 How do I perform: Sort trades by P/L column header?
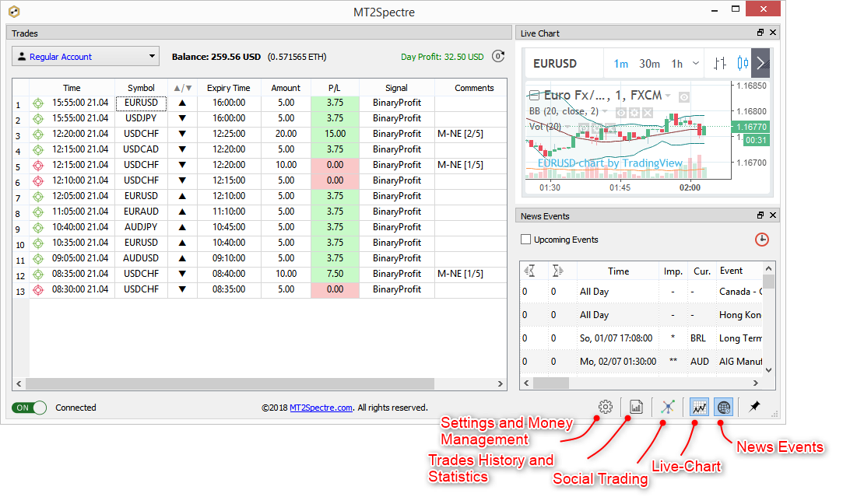335,88
